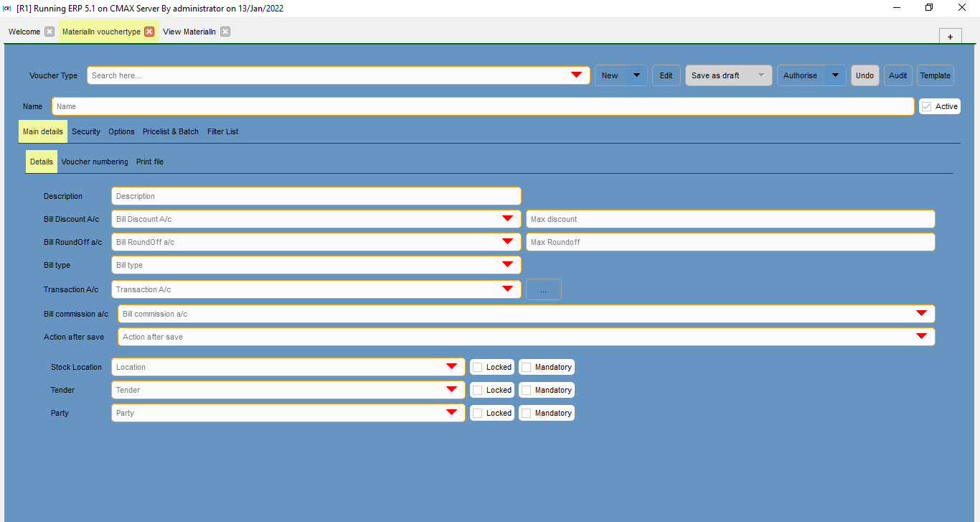Click the Audit button

898,75
